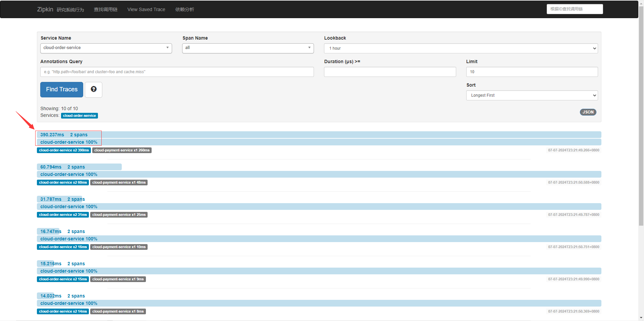Open the Service Name dropdown
The image size is (644, 321).
click(106, 48)
